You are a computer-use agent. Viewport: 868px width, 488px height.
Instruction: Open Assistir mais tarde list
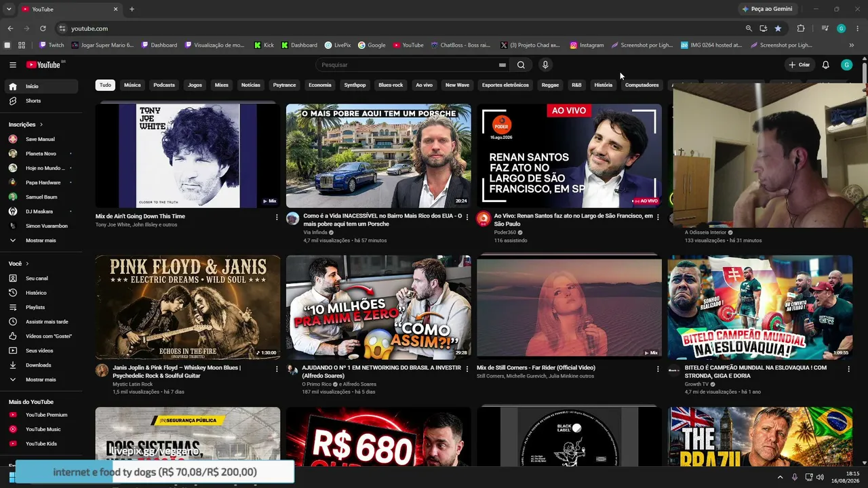click(42, 322)
